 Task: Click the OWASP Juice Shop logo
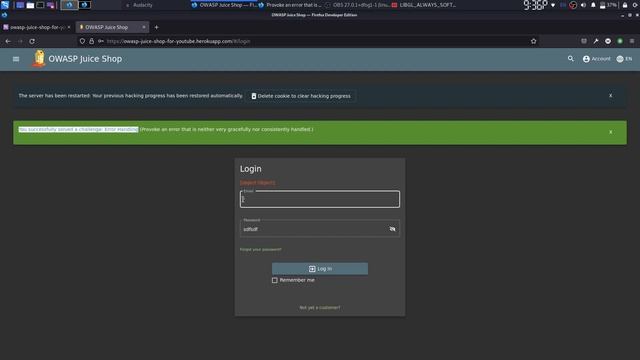[39, 59]
